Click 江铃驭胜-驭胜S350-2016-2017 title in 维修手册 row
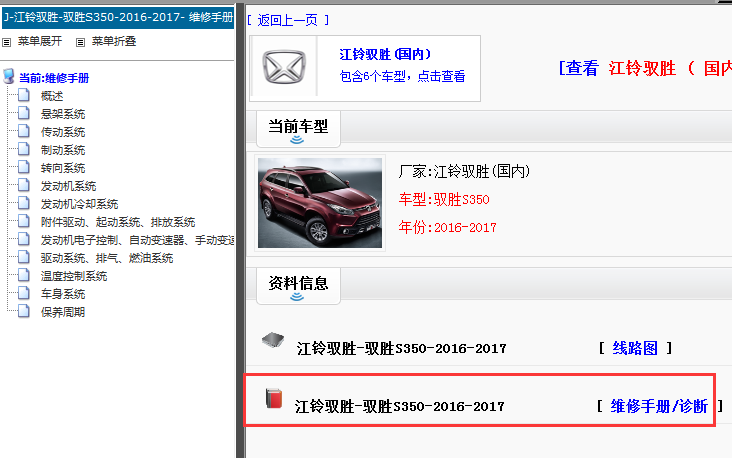The height and width of the screenshot is (458, 732). [400, 406]
